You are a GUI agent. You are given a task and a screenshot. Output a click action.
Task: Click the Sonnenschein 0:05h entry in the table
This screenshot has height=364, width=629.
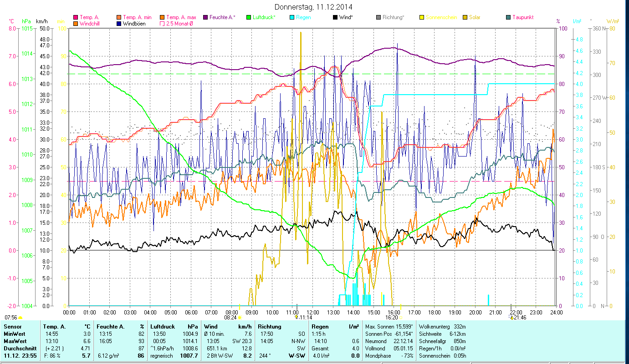coord(442,356)
